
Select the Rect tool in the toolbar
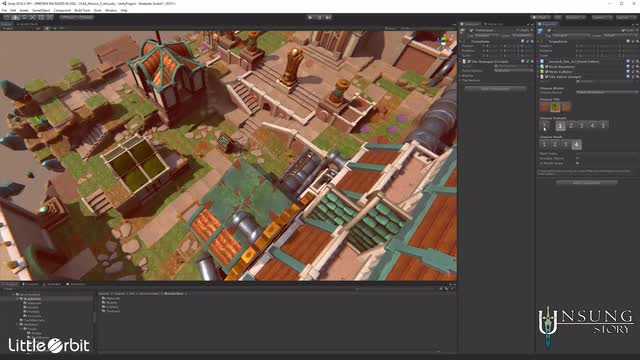(41, 18)
